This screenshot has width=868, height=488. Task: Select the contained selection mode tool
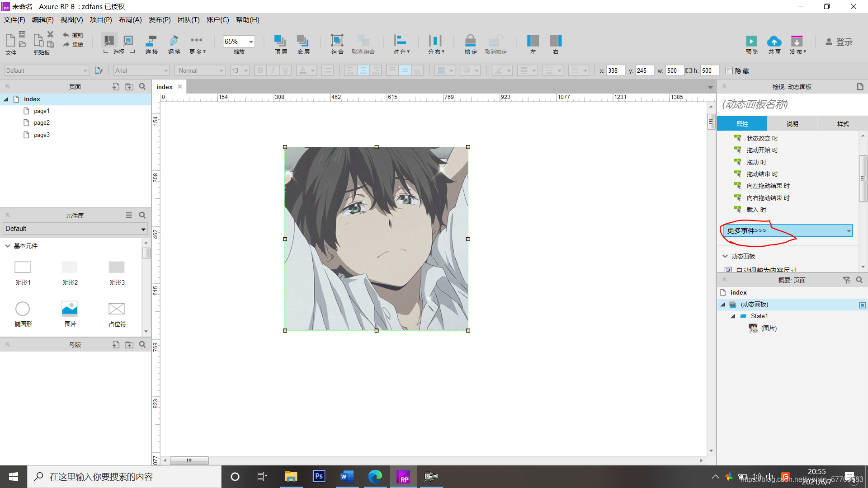[128, 40]
